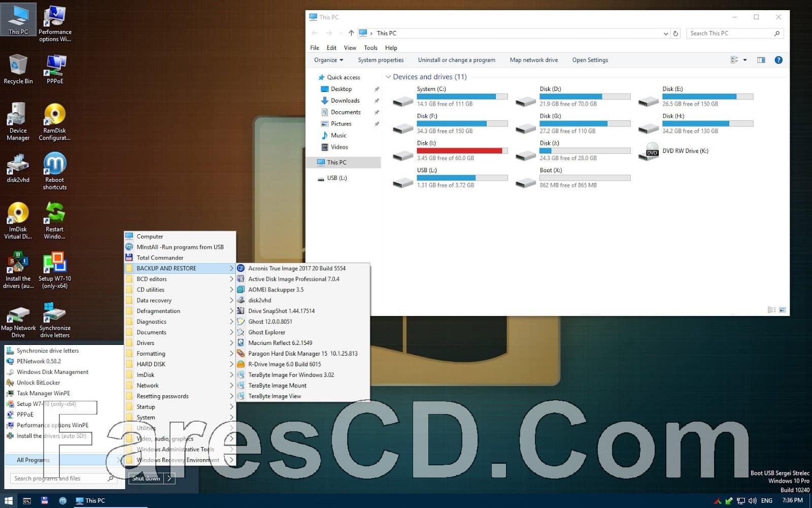Focus the Search programs and files box

point(63,479)
